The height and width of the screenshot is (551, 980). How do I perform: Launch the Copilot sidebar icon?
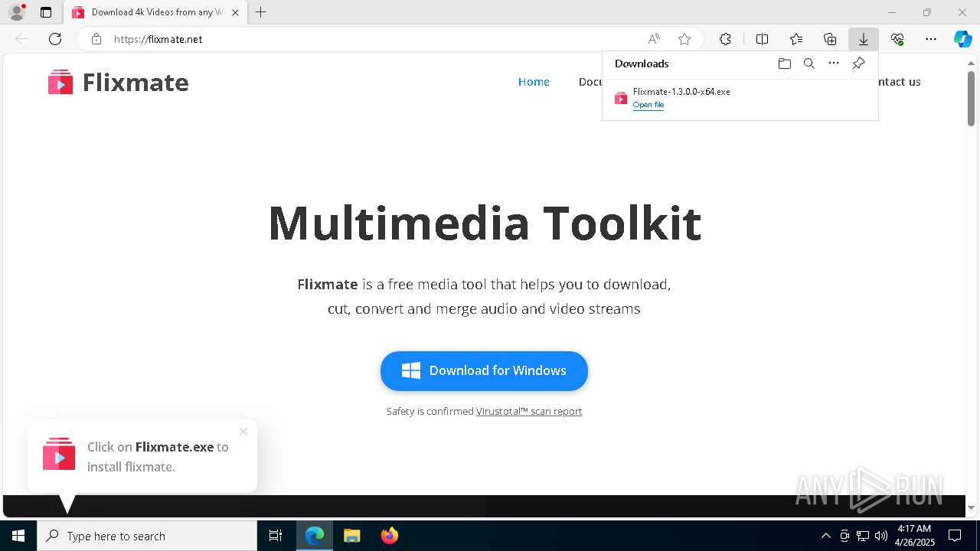coord(963,39)
